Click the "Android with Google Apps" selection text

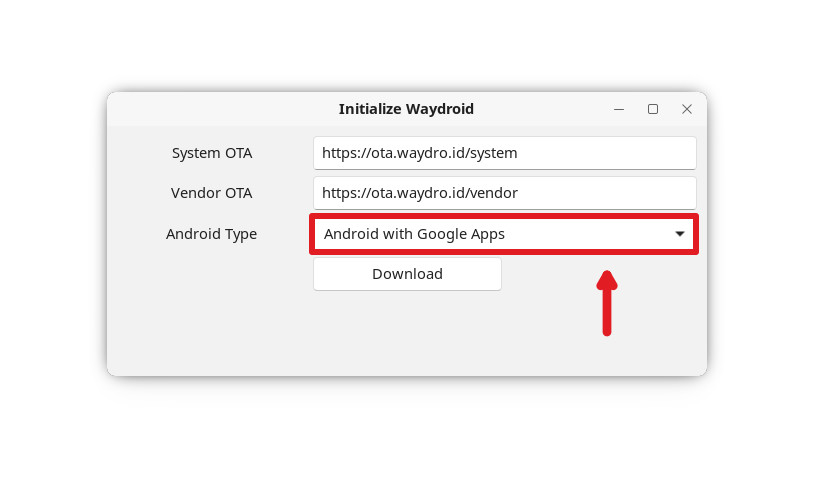[414, 234]
